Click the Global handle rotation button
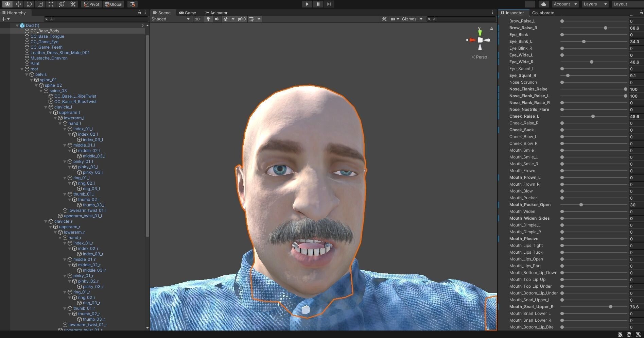Screen dimensions: 644x338 tap(114, 4)
